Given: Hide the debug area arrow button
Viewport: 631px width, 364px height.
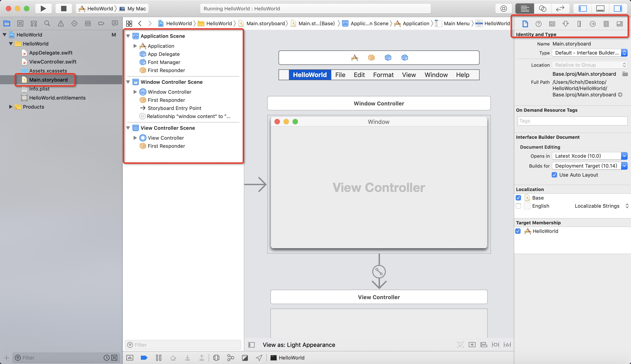Looking at the screenshot, I should tap(130, 358).
